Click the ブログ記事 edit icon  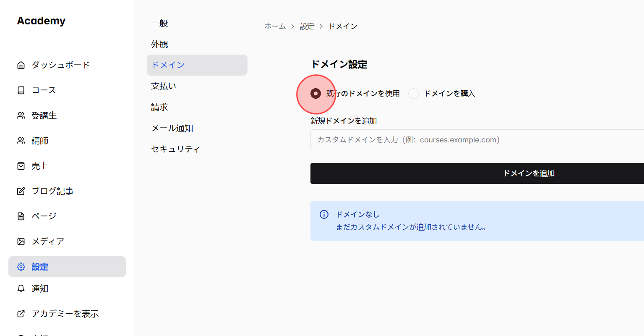[x=21, y=191]
